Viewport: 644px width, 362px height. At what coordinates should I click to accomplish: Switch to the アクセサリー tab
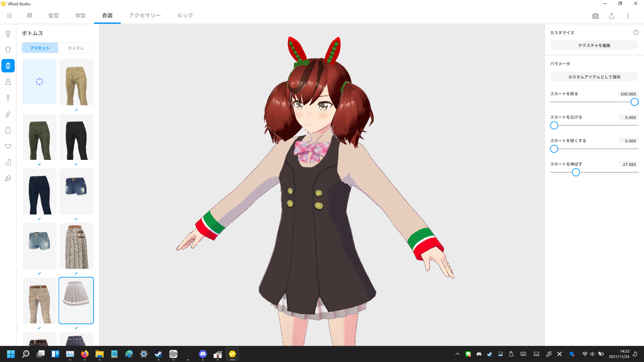(x=145, y=15)
